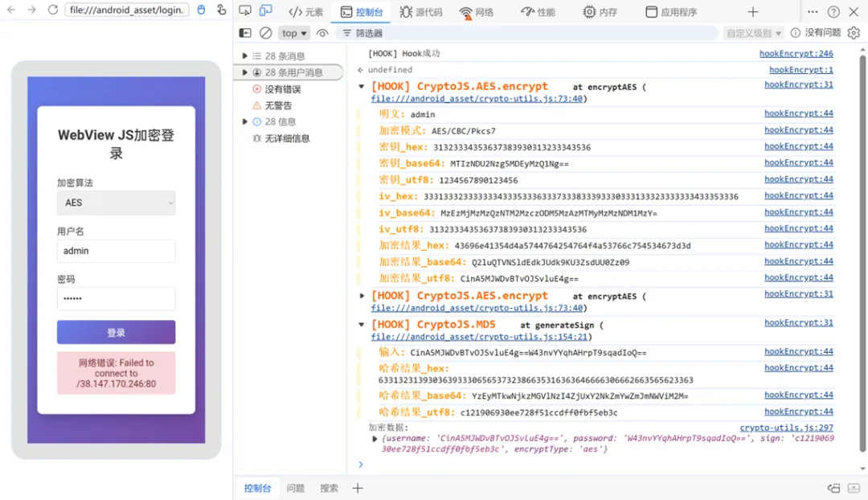The image size is (868, 500).
Task: Add a drawer tool with bottom plus icon
Action: pos(358,488)
